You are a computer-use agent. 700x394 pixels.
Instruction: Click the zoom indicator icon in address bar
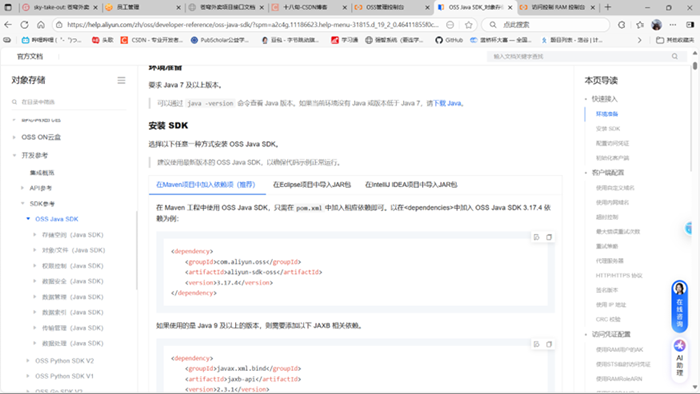point(450,25)
